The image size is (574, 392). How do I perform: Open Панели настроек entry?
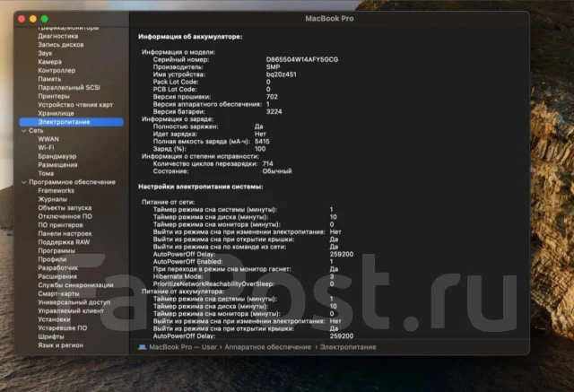tap(65, 233)
